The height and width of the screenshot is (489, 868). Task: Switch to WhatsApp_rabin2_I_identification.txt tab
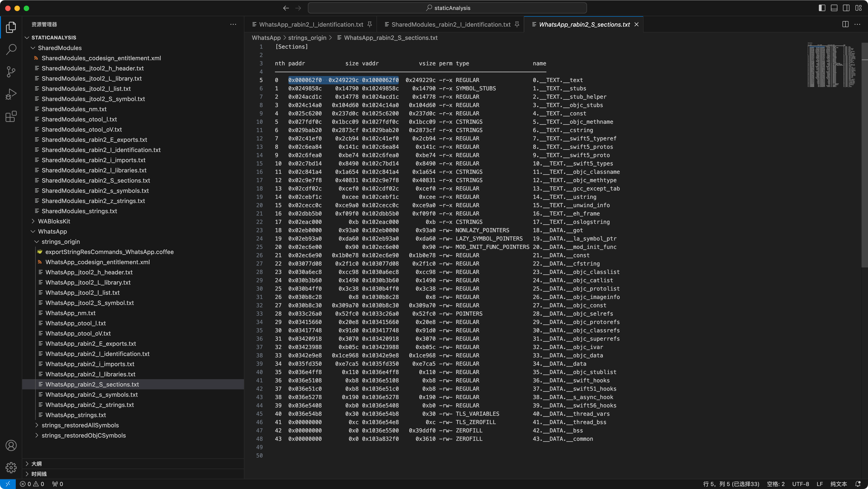pyautogui.click(x=311, y=24)
